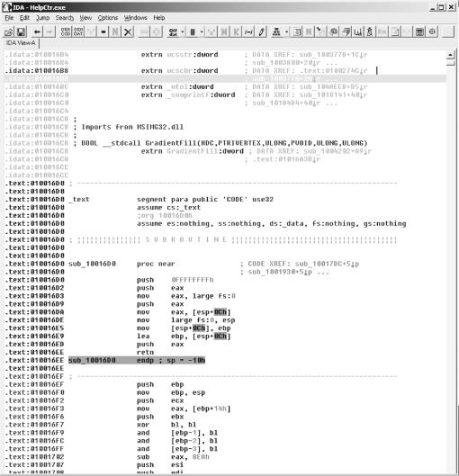Open the calculator toolbar icon
The width and height of the screenshot is (459, 476).
click(x=419, y=31)
